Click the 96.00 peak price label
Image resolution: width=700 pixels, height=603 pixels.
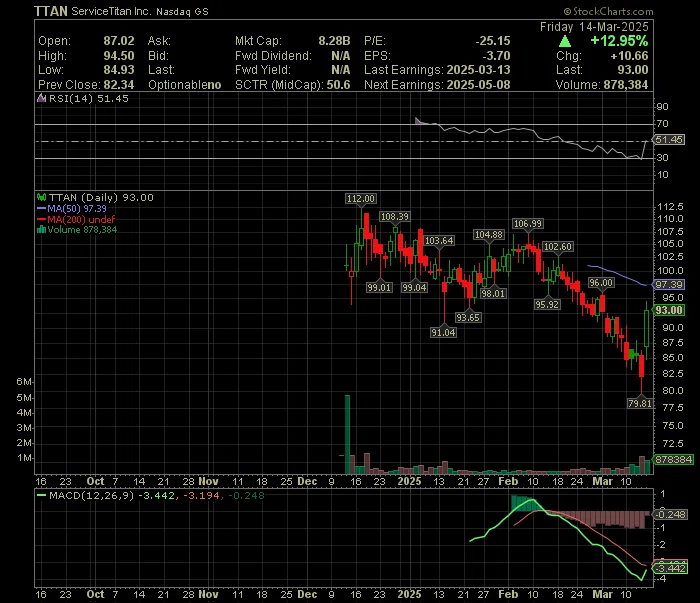coord(601,283)
